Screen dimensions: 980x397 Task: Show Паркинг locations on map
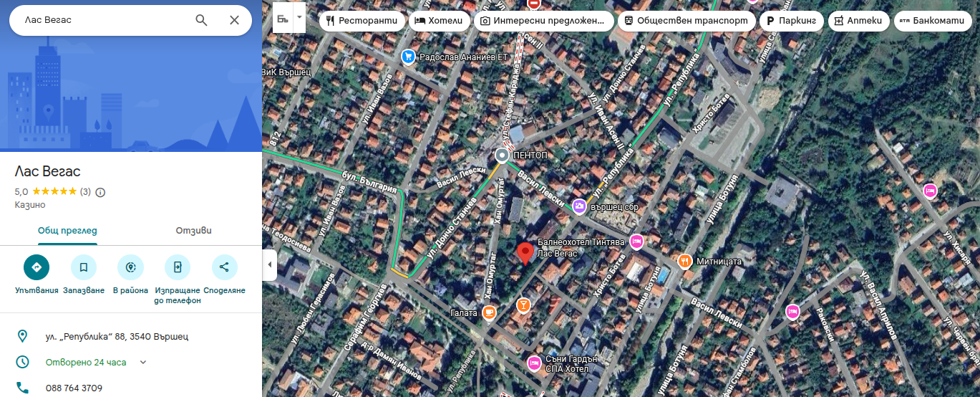click(791, 21)
